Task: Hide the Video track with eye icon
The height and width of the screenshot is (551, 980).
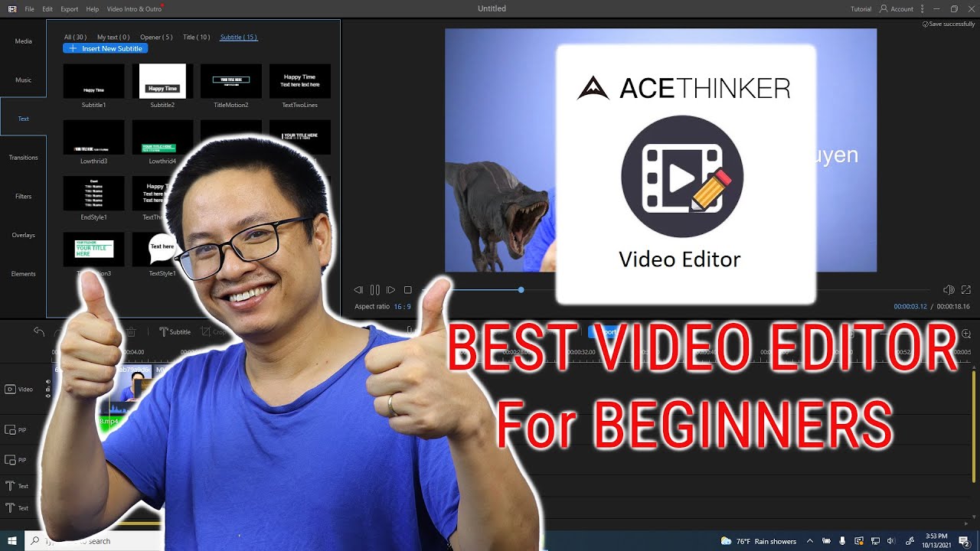Action: [x=48, y=396]
